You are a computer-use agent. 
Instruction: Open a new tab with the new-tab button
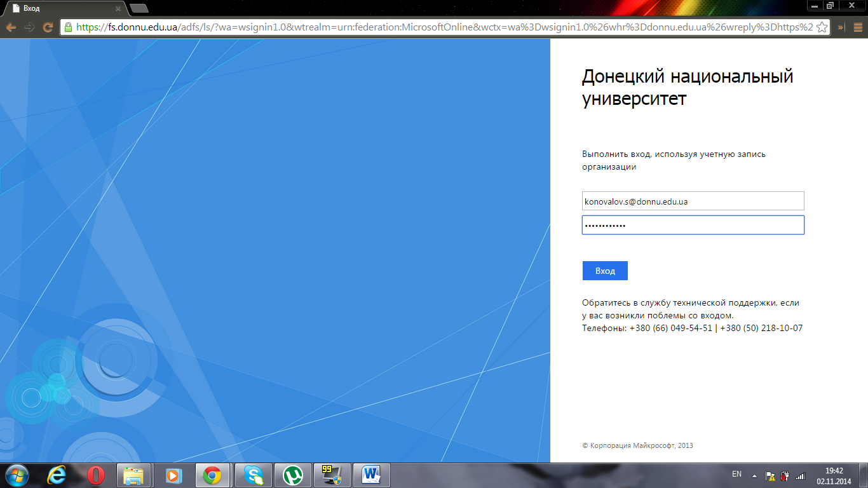click(139, 8)
